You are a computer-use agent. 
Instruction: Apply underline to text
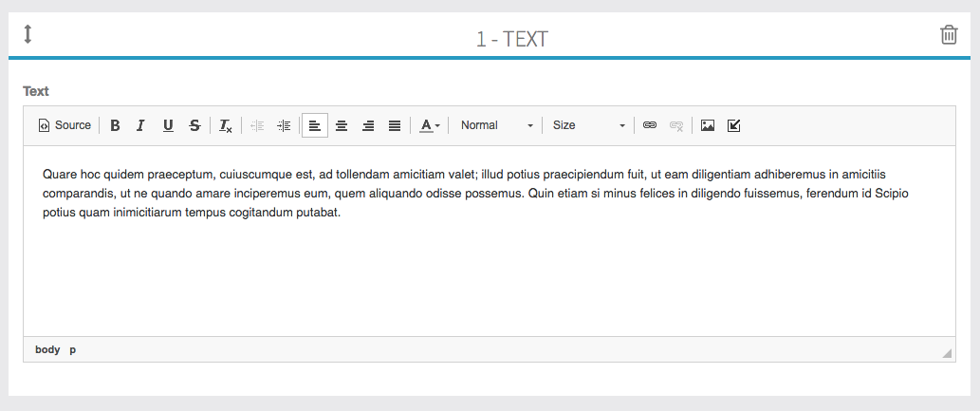click(168, 125)
